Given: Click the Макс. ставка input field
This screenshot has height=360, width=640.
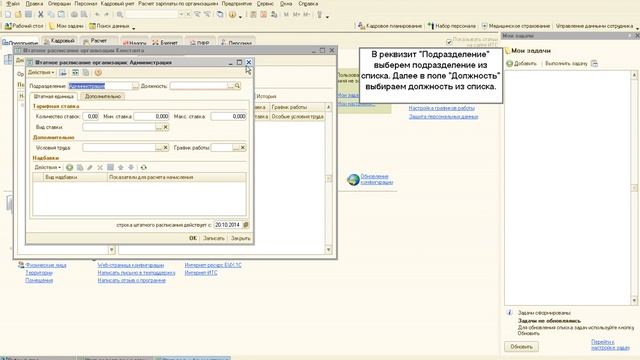Looking at the screenshot, I should coord(229,116).
